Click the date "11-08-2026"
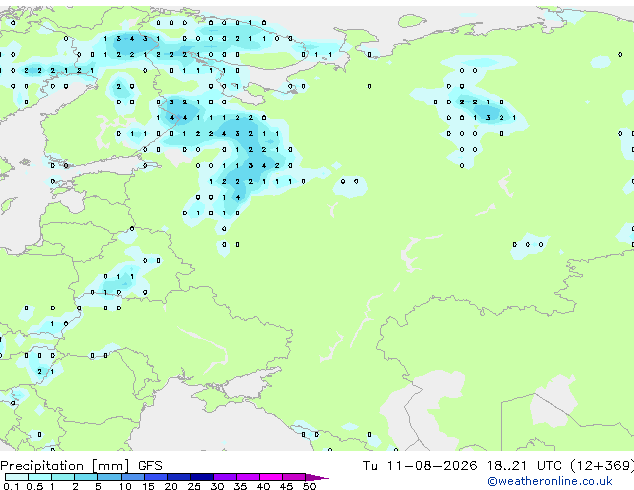This screenshot has width=634, height=490. point(431,466)
